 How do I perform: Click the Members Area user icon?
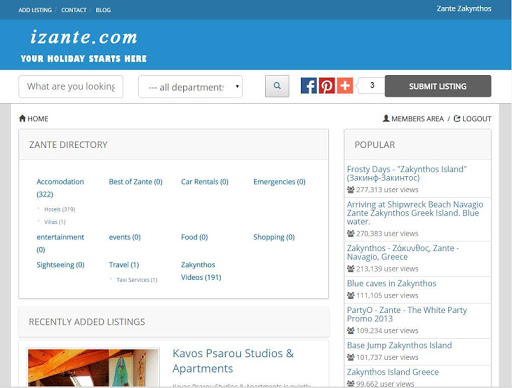pos(386,118)
